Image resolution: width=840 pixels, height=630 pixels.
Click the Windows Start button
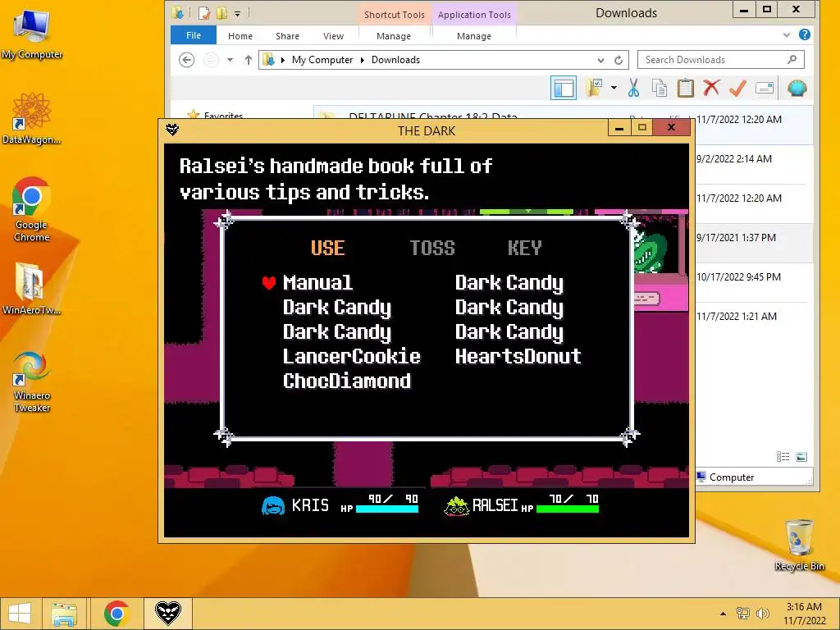(x=20, y=614)
